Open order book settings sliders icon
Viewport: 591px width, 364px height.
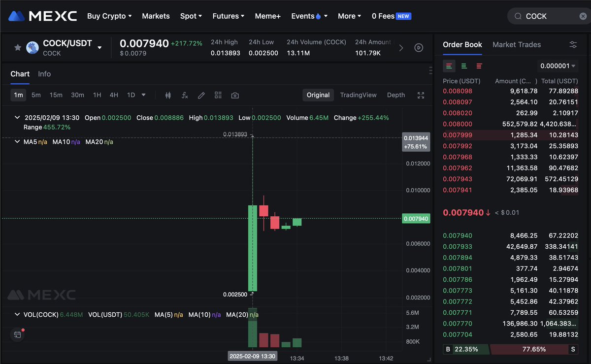[573, 45]
